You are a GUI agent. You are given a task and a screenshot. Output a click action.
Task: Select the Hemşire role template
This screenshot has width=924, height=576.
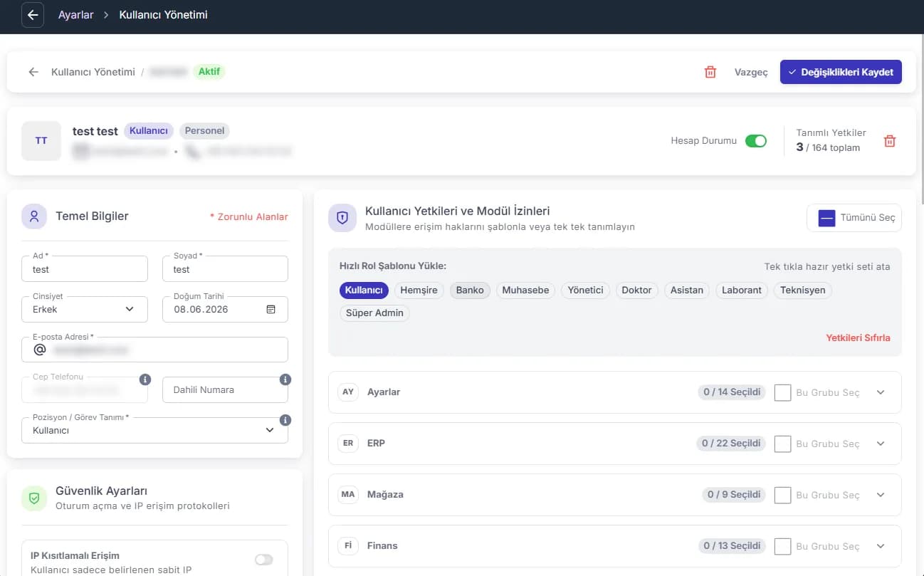coord(419,290)
